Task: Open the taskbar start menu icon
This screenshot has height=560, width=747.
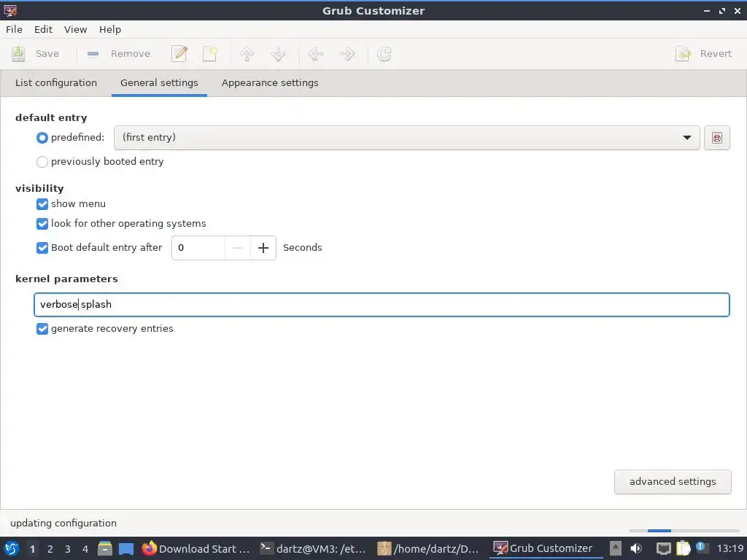Action: click(x=11, y=548)
